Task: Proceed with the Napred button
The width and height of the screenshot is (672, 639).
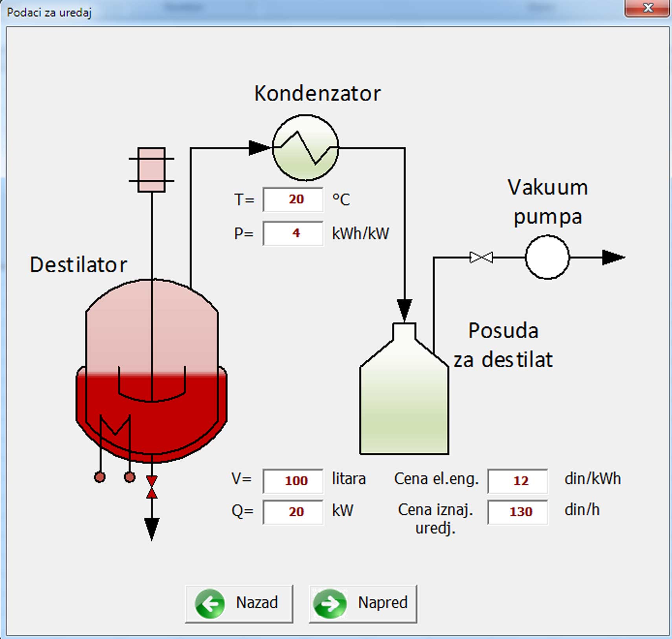Action: (363, 603)
